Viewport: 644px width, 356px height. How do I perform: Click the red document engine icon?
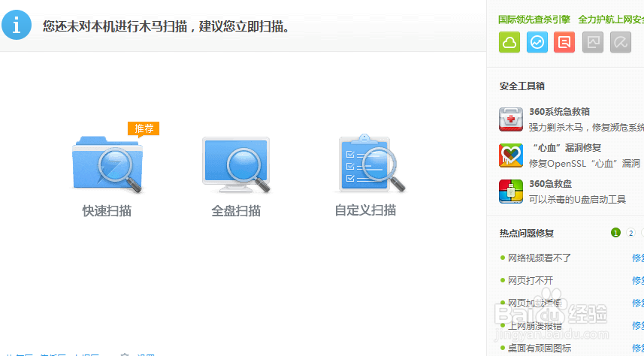point(564,42)
